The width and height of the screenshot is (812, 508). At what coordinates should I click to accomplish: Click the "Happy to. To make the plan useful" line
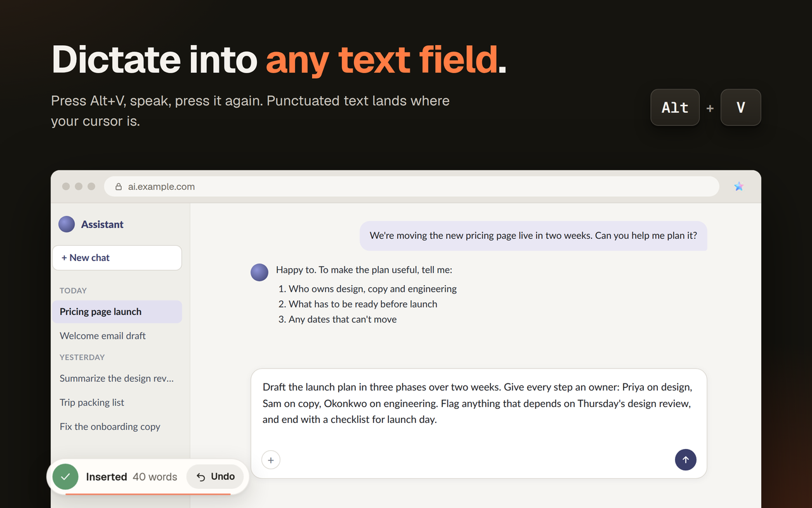coord(364,270)
